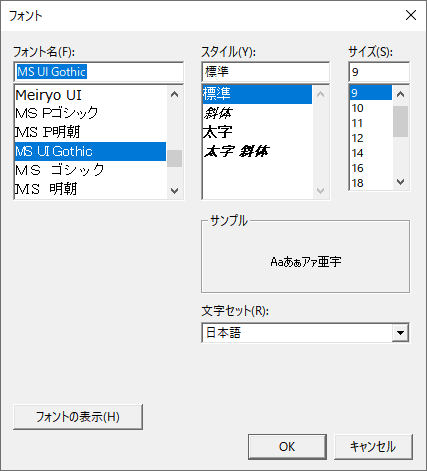Click font list scroll down arrow
This screenshot has width=427, height=471.
(x=174, y=191)
